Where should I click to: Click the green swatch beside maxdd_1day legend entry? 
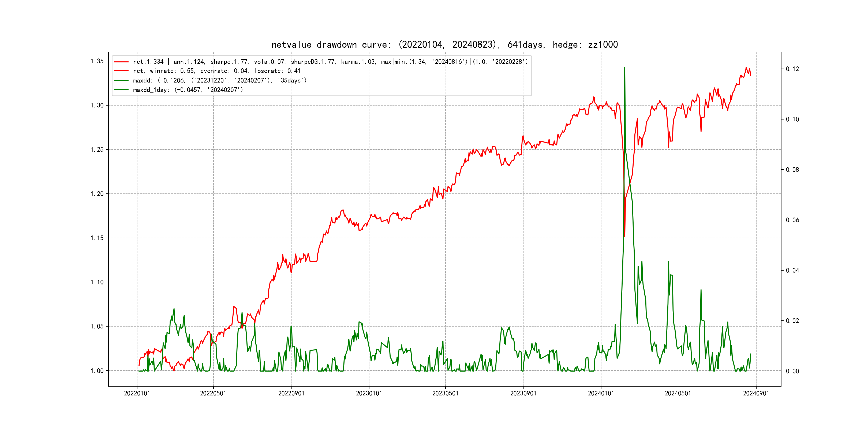121,90
